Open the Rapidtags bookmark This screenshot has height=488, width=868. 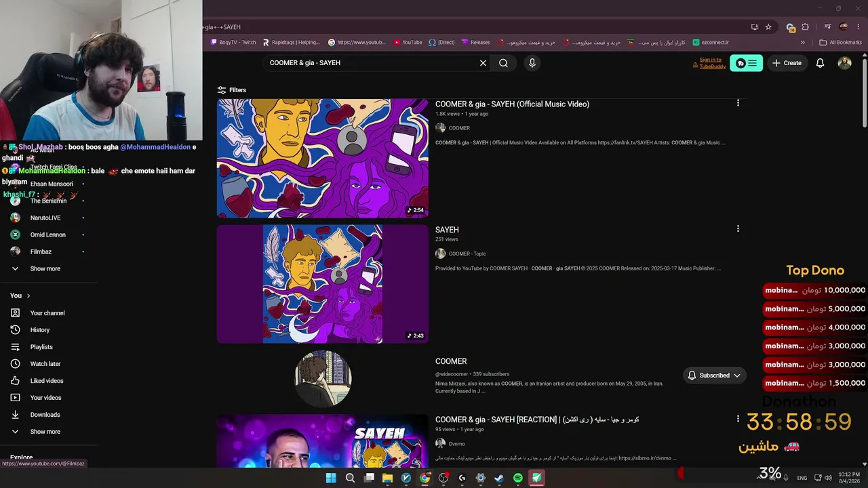[x=291, y=43]
